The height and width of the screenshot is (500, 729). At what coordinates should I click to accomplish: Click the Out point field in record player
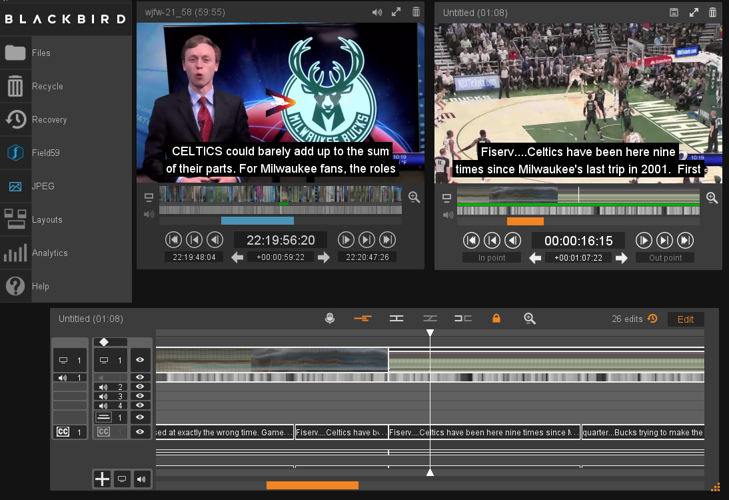tap(665, 258)
